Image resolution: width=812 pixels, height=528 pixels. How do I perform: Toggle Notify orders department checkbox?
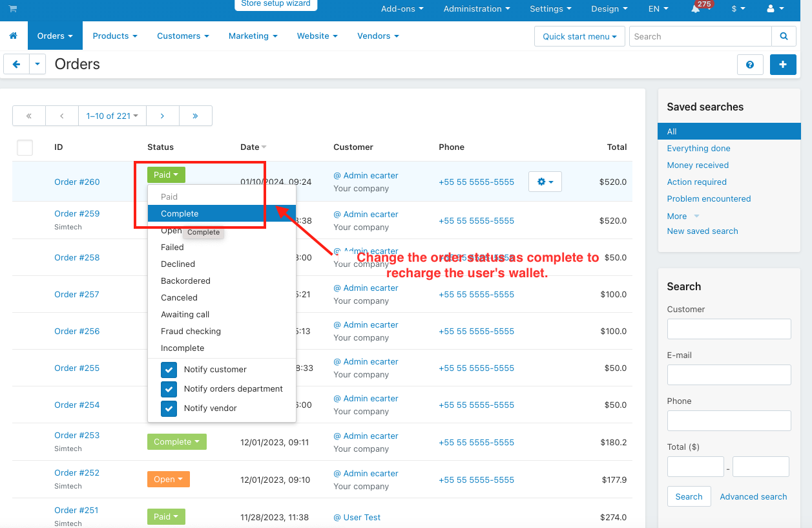pos(169,389)
